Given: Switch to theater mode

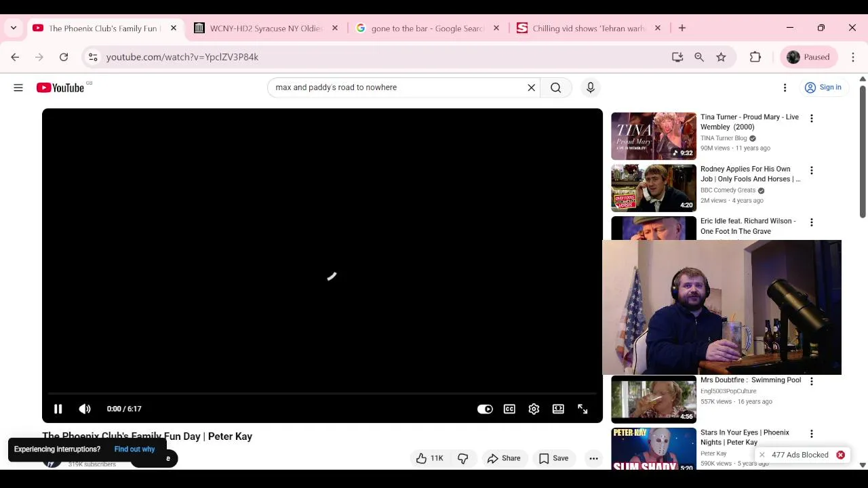Looking at the screenshot, I should point(558,409).
